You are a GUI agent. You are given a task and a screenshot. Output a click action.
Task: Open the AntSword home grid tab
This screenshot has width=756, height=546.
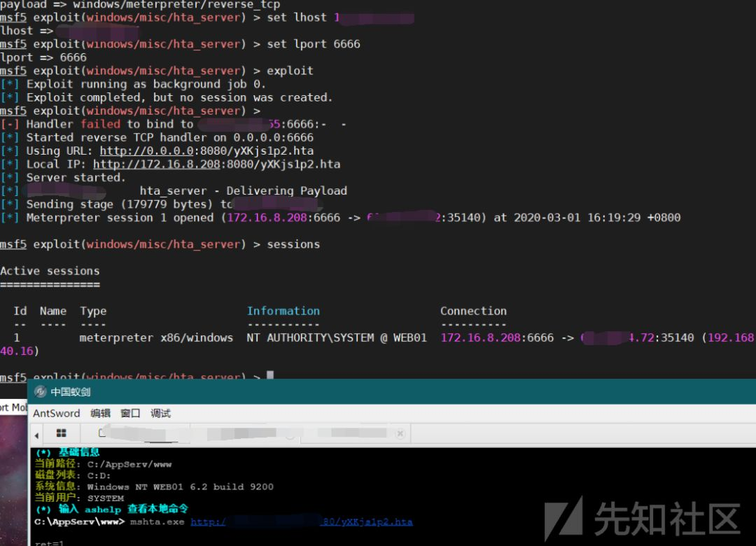pos(61,433)
